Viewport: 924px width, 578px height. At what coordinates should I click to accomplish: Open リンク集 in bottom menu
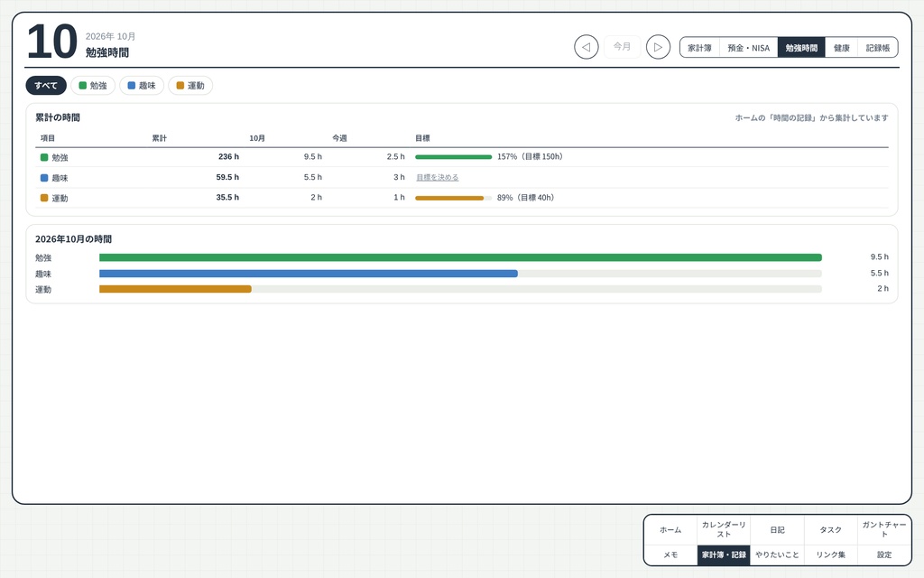point(831,555)
